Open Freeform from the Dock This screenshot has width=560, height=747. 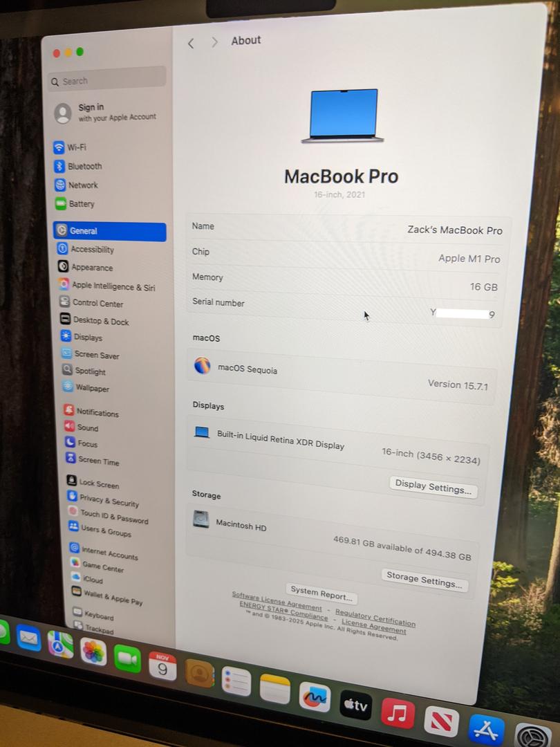point(315,697)
